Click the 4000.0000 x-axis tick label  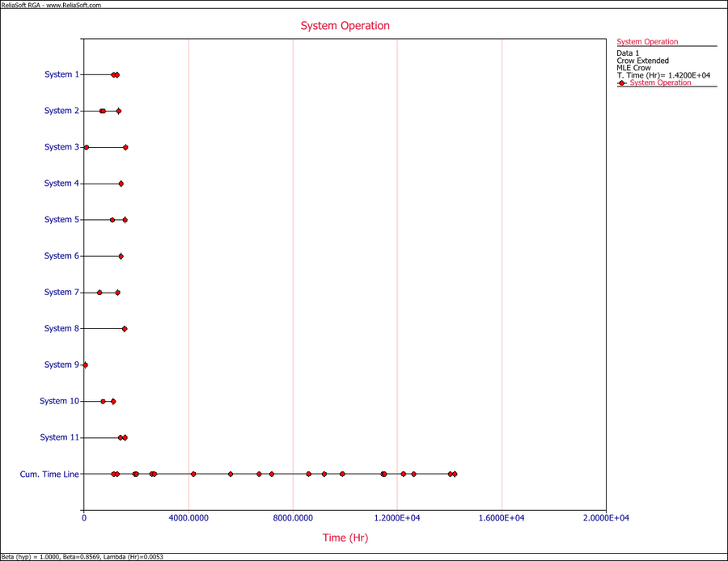(188, 517)
